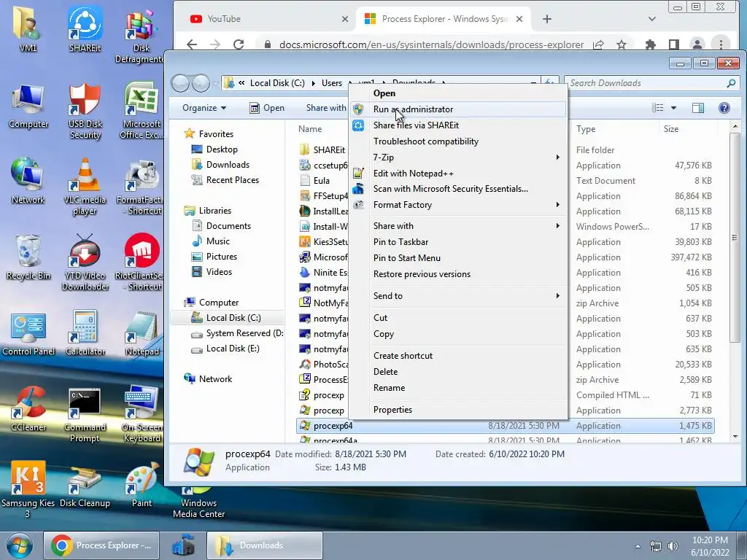The height and width of the screenshot is (560, 747).
Task: Open Disk Cleanup desktop shortcut
Action: coord(85,486)
